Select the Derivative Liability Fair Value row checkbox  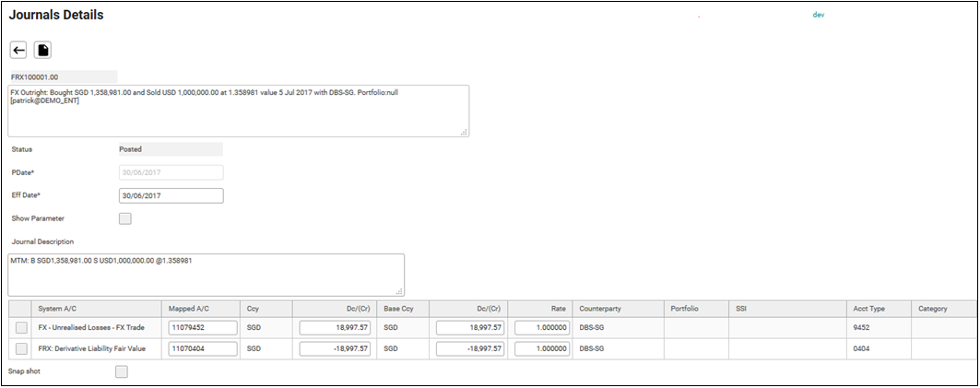[x=21, y=349]
